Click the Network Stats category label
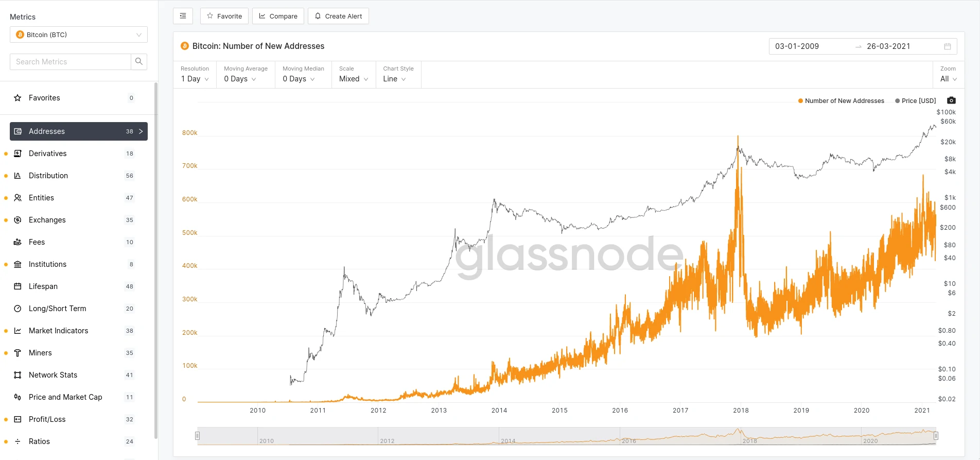 click(x=53, y=375)
